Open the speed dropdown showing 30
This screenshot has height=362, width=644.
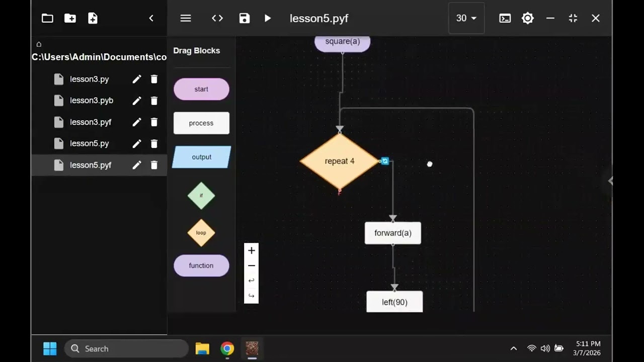466,18
